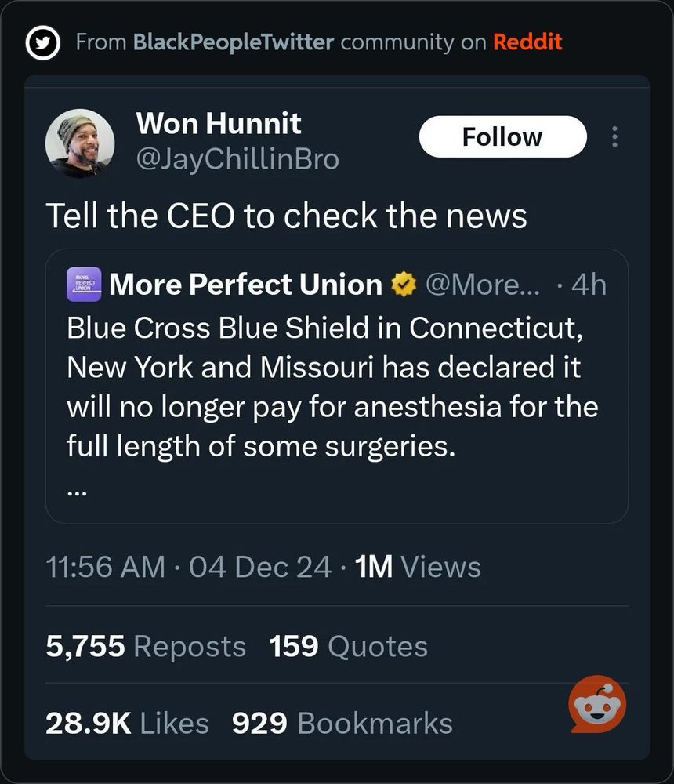Click the Won Hunnit display name

(218, 123)
